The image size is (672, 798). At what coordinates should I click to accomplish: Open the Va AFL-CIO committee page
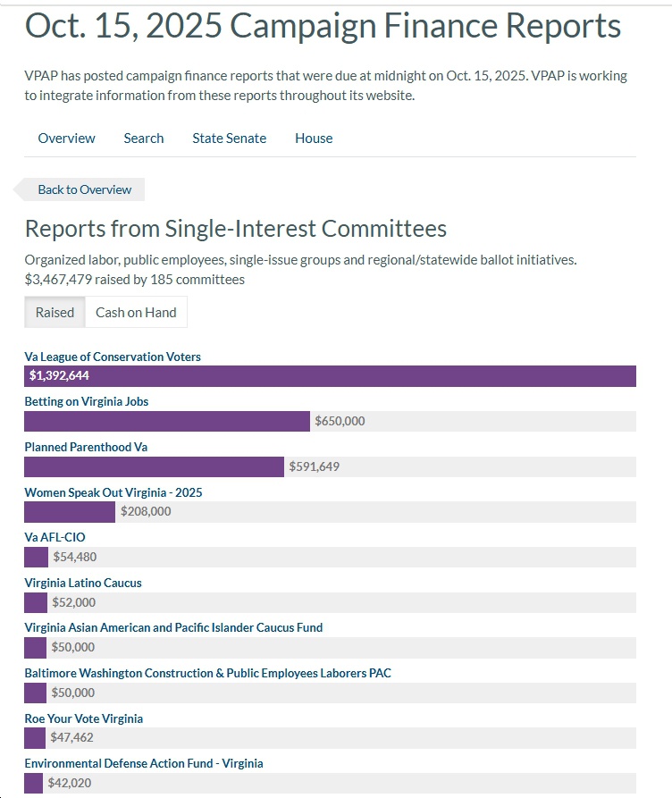click(x=55, y=537)
